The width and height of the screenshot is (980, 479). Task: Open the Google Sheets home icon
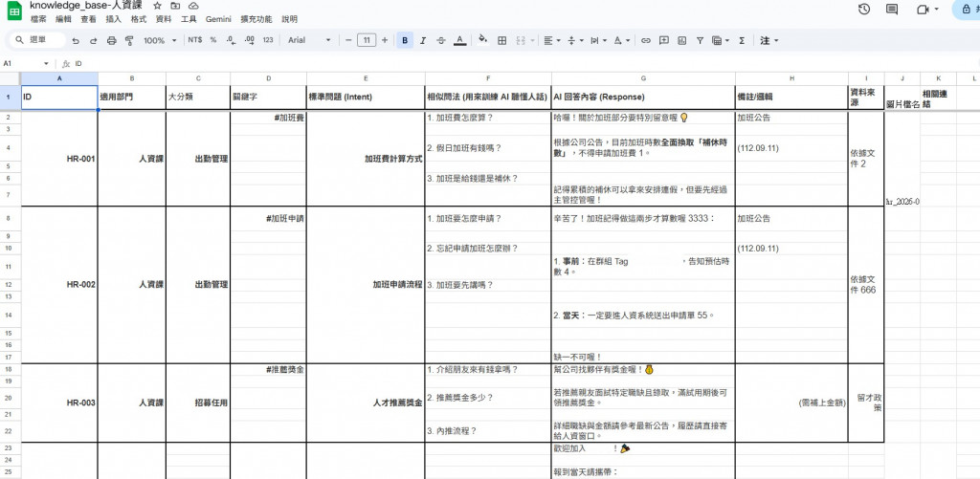point(14,11)
